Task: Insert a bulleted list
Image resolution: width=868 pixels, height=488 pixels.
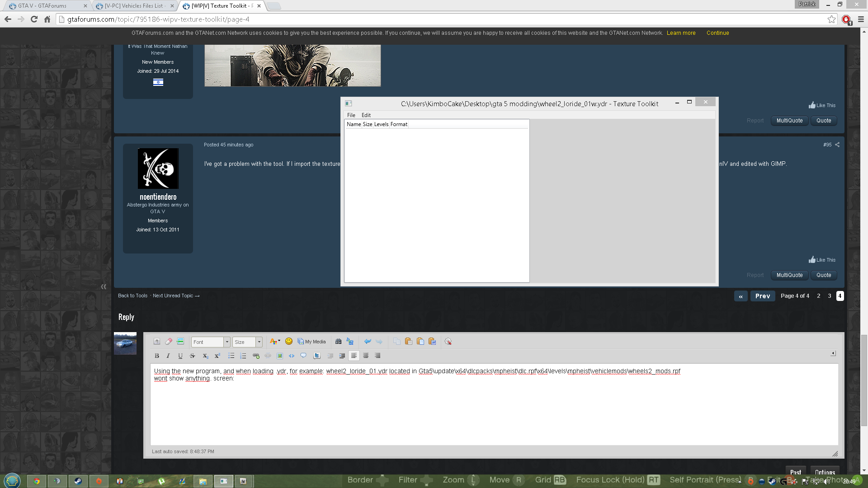Action: click(x=231, y=356)
